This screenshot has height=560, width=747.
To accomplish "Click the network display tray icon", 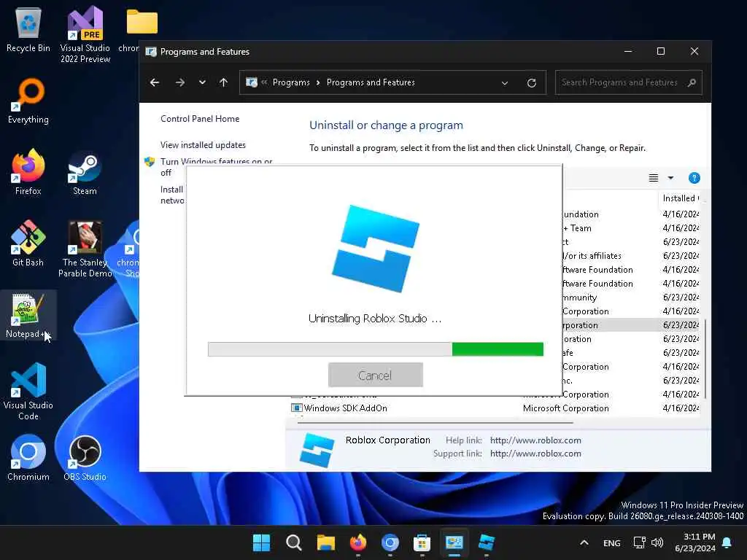I will [x=639, y=542].
